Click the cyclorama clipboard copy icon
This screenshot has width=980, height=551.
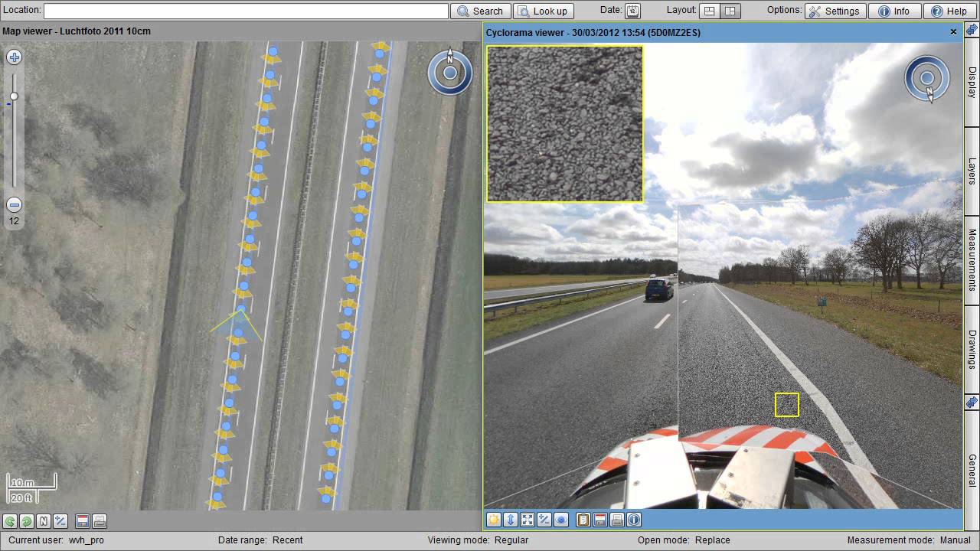583,520
